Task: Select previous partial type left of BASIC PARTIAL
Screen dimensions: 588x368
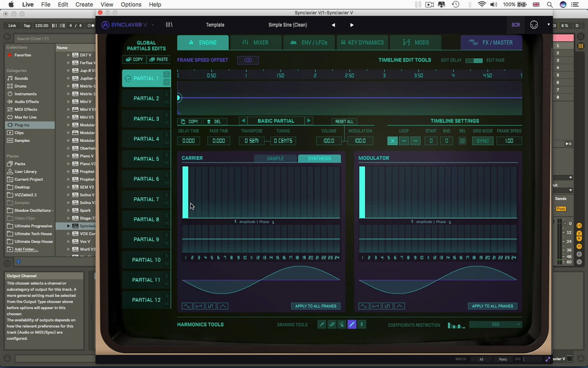Action: coord(243,121)
